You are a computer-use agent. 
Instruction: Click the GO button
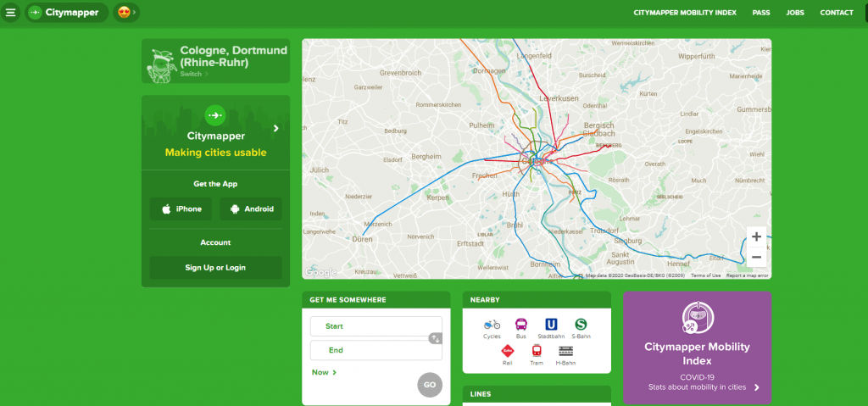tap(430, 385)
